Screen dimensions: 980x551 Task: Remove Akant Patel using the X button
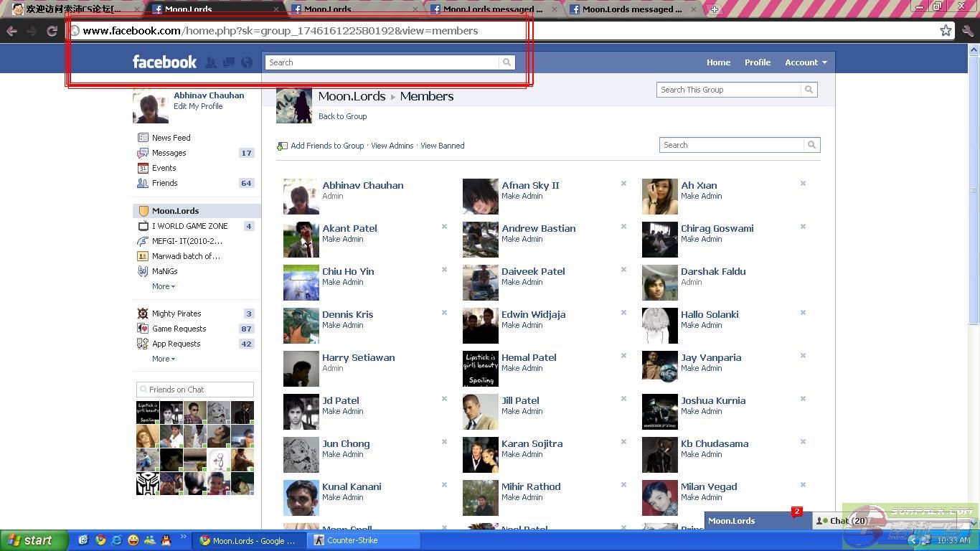tap(444, 227)
